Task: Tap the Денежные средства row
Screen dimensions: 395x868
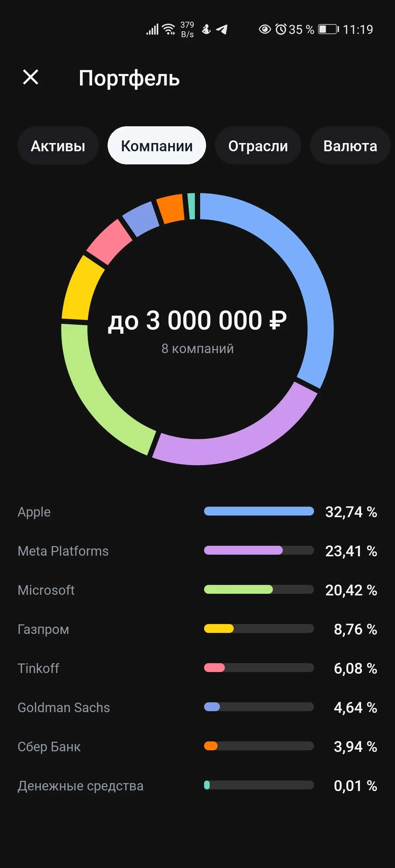Action: click(x=197, y=785)
